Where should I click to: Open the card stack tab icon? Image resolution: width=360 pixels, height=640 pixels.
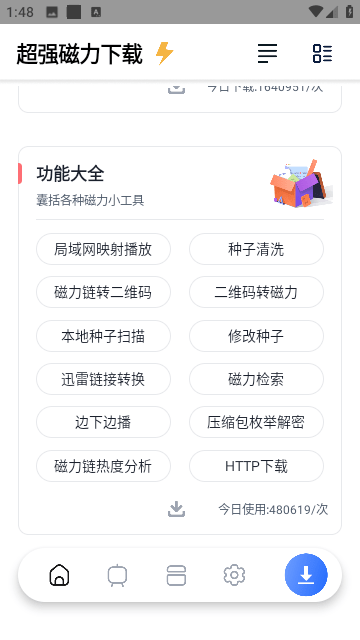(176, 575)
